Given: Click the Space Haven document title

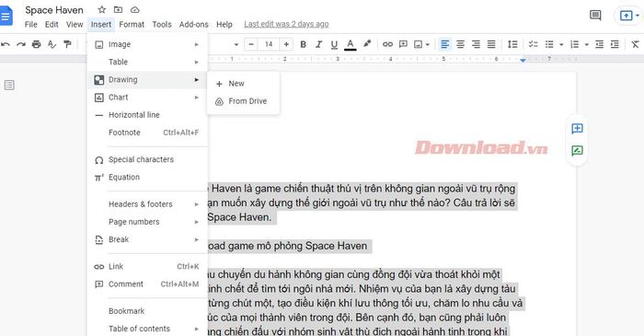Looking at the screenshot, I should point(54,10).
